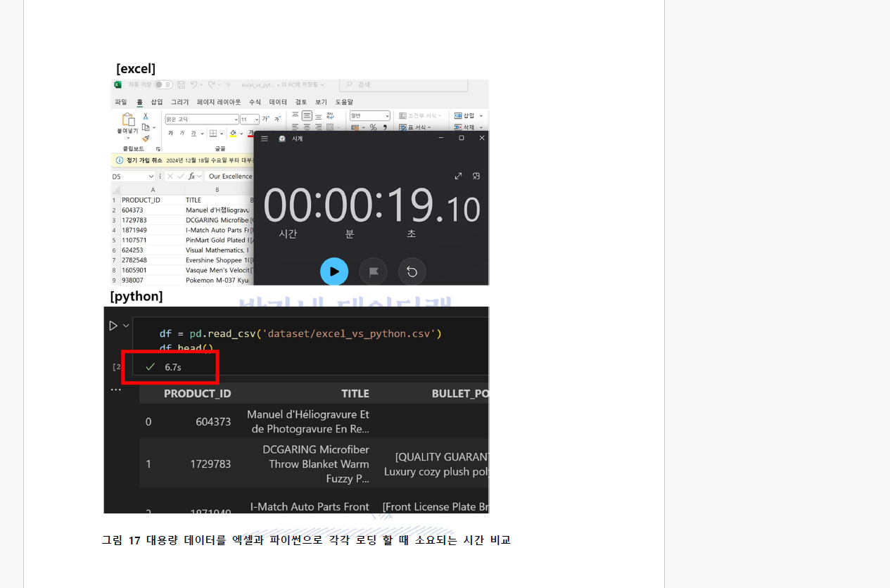890x588 pixels.
Task: Click the stopwatch lap flag button
Action: tap(374, 271)
